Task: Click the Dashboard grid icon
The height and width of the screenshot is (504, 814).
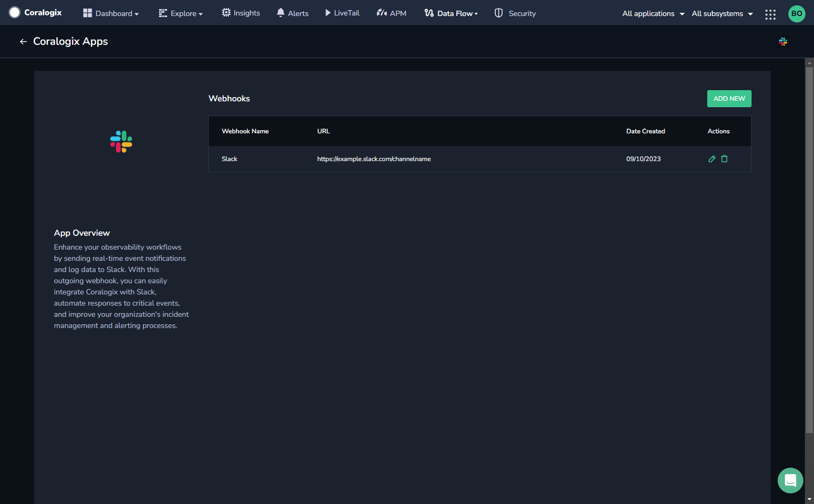Action: pos(88,13)
